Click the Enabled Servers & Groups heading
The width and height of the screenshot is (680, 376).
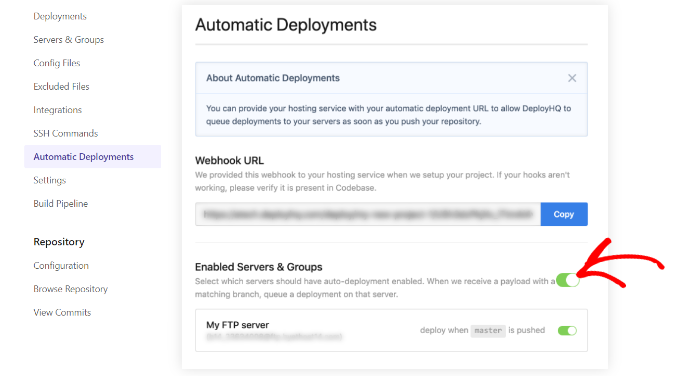258,267
